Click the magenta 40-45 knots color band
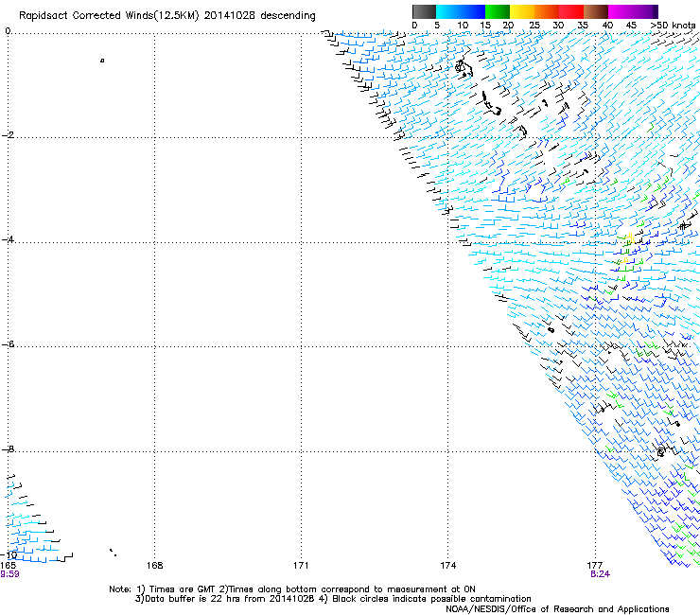 [x=621, y=11]
